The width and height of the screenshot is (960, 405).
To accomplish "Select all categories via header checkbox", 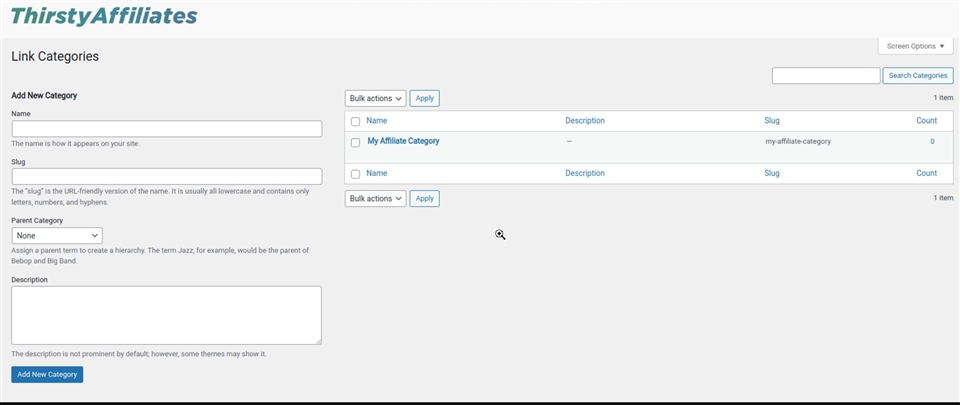I will point(355,121).
